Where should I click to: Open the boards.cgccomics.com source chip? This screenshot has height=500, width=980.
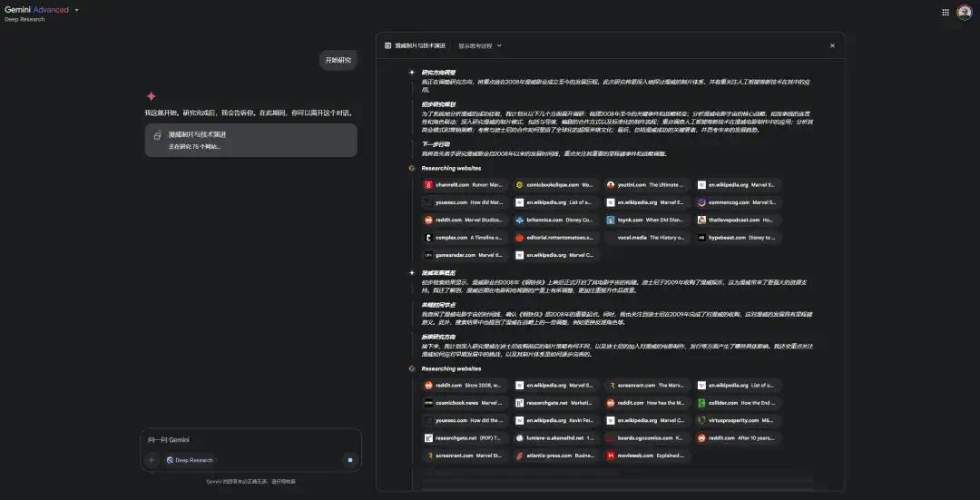(647, 438)
